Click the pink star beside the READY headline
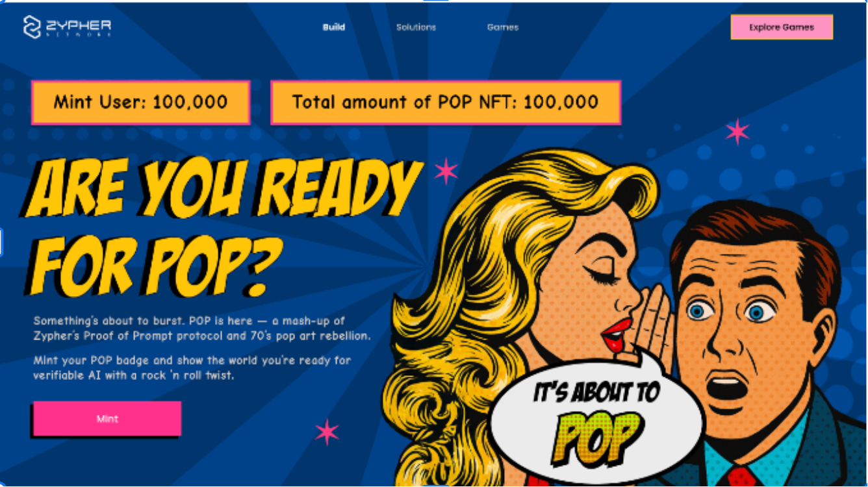Image resolution: width=868 pixels, height=487 pixels. 446,171
